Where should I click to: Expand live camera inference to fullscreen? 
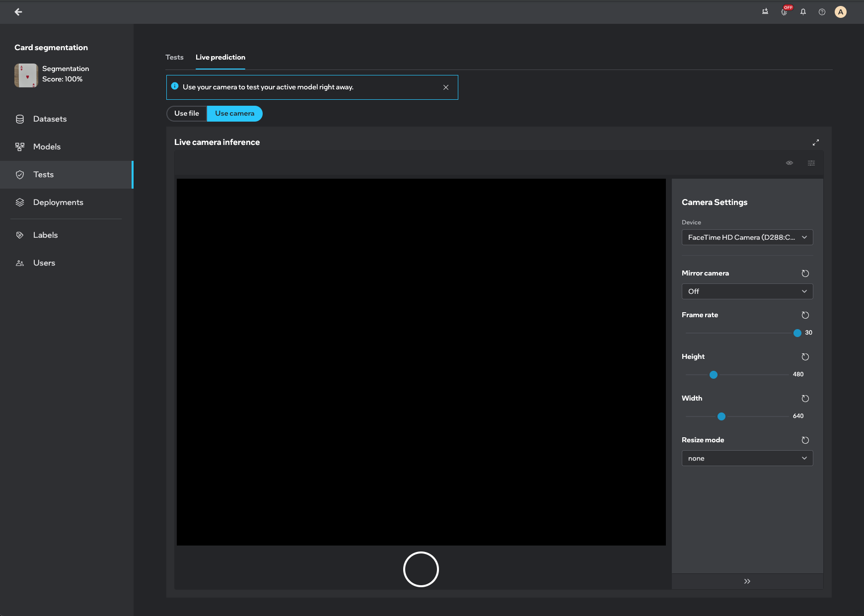click(x=815, y=142)
